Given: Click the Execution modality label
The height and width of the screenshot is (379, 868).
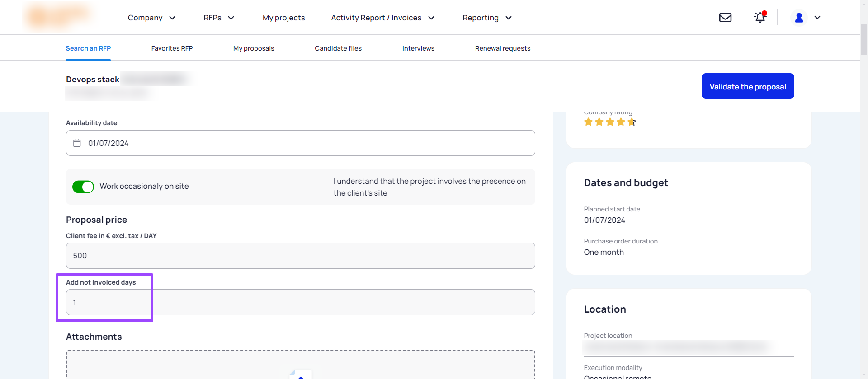Looking at the screenshot, I should point(613,368).
